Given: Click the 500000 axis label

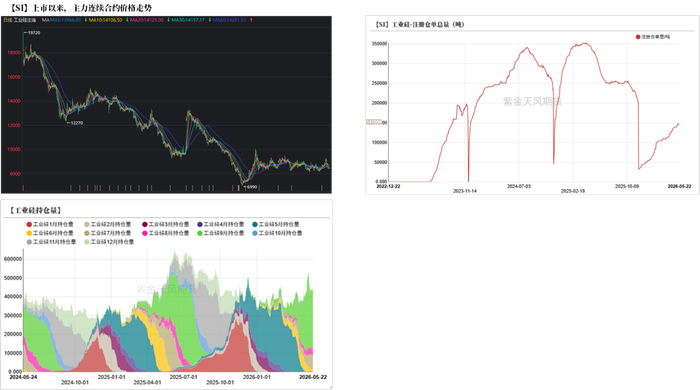Looking at the screenshot, I should point(13,278).
